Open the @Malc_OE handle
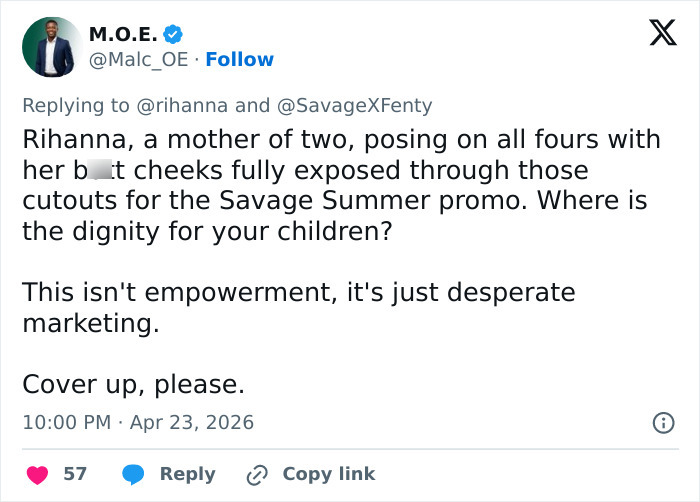Screen dimensions: 700x502 [x=138, y=60]
